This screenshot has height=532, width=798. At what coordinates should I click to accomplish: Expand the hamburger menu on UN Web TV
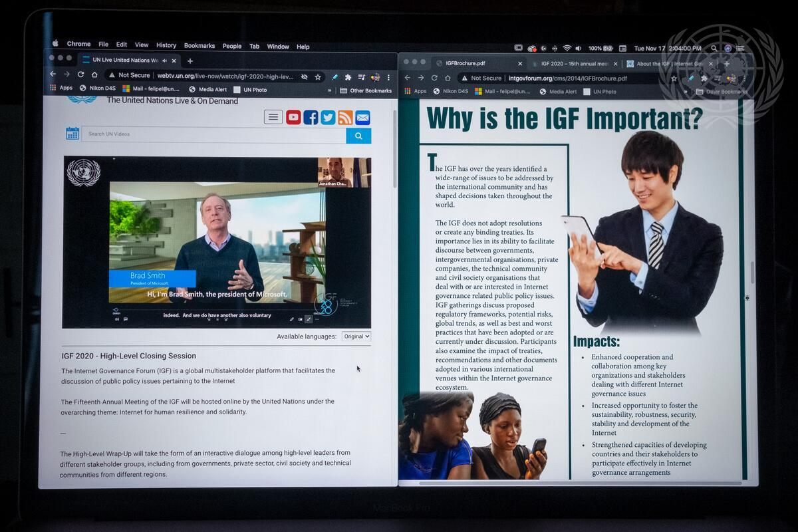click(x=273, y=118)
